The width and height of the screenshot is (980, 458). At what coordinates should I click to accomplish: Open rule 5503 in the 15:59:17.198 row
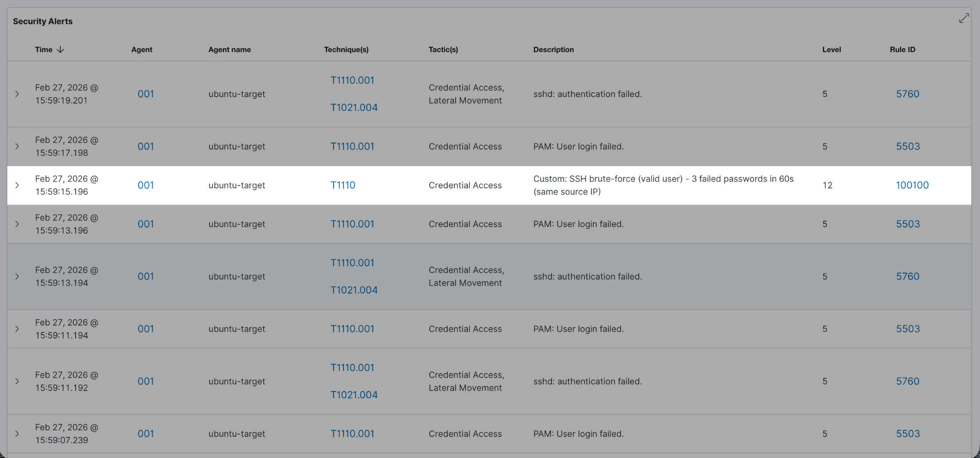coord(908,147)
